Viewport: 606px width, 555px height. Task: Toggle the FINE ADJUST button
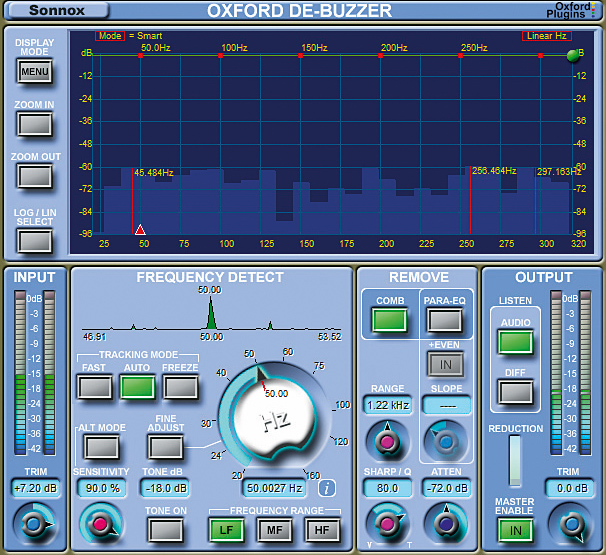tap(165, 447)
